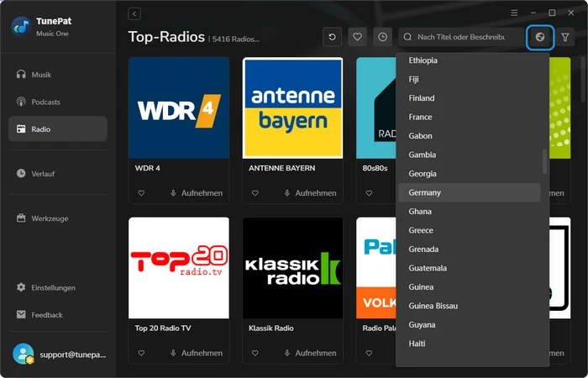Select Fiji from country list
588x378 pixels.
470,79
